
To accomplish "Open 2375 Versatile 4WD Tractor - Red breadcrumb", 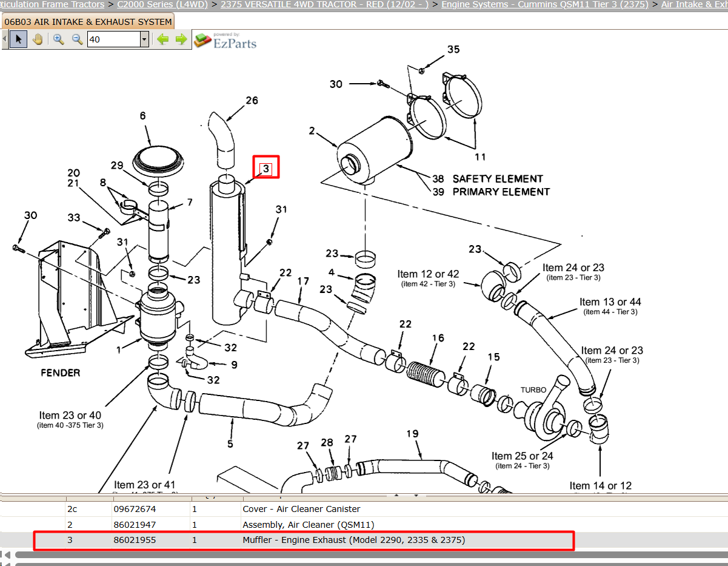I will [x=324, y=4].
